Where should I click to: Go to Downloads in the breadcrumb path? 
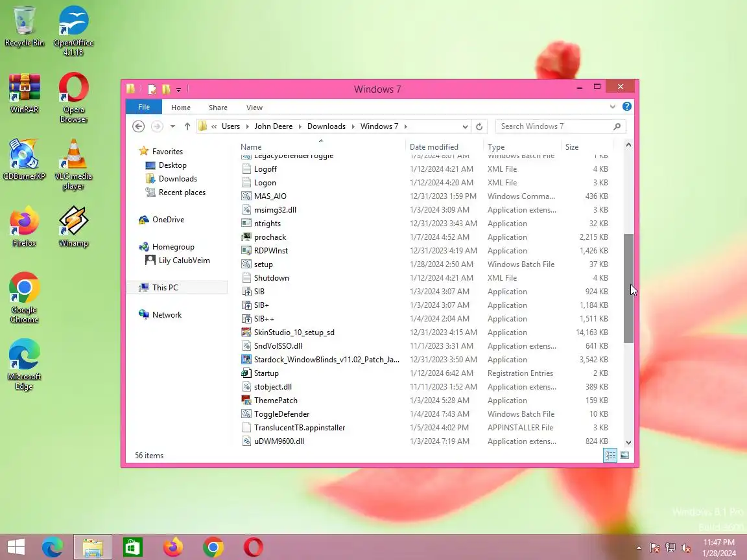tap(326, 126)
